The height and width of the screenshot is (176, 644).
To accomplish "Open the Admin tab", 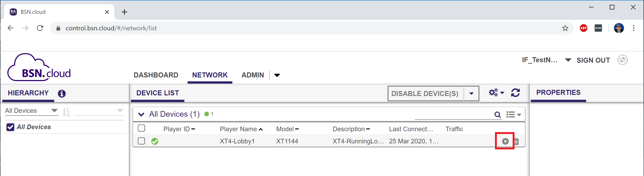I will point(253,75).
